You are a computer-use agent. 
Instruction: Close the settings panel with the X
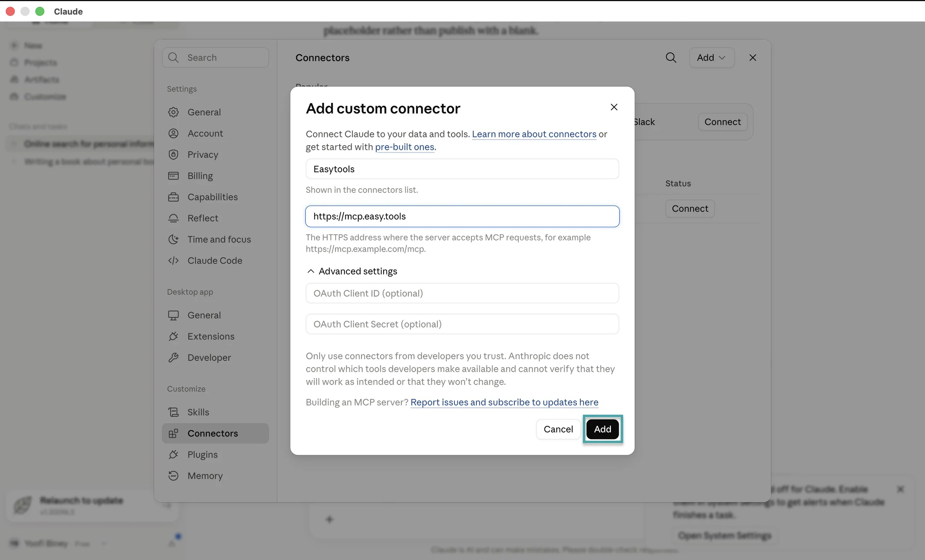pos(753,57)
